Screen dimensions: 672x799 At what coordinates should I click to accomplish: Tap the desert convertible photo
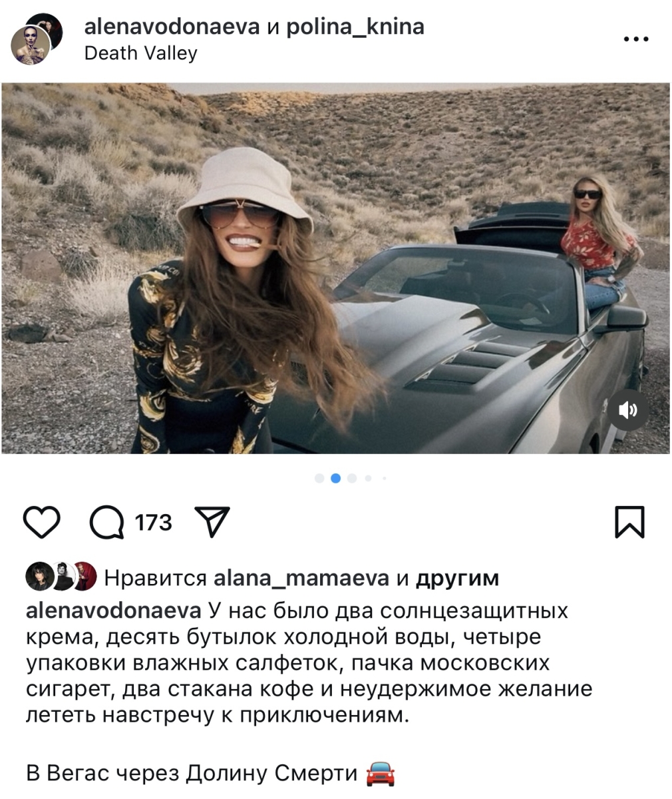click(x=335, y=268)
